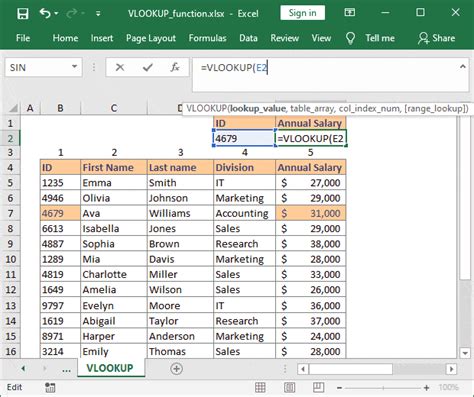
Task: Click the Name Box showing SIN
Action: pyautogui.click(x=38, y=67)
